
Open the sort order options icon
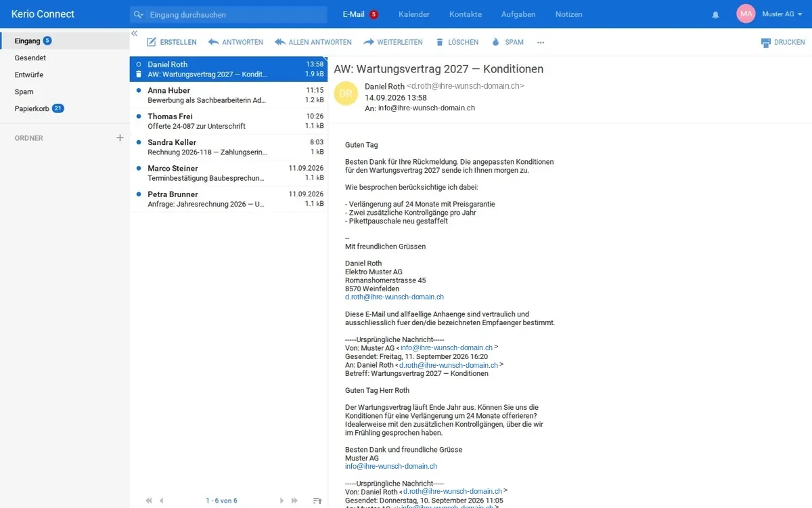coord(317,501)
